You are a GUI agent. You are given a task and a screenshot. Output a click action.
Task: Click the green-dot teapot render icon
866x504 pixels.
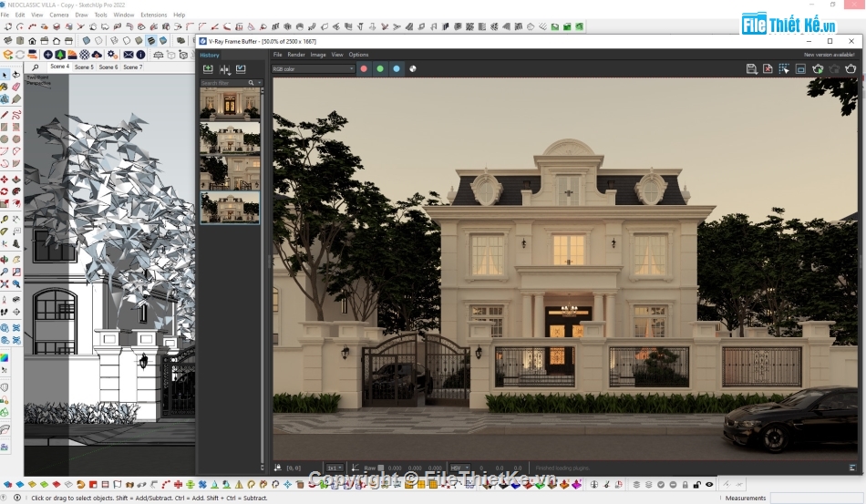coord(818,69)
